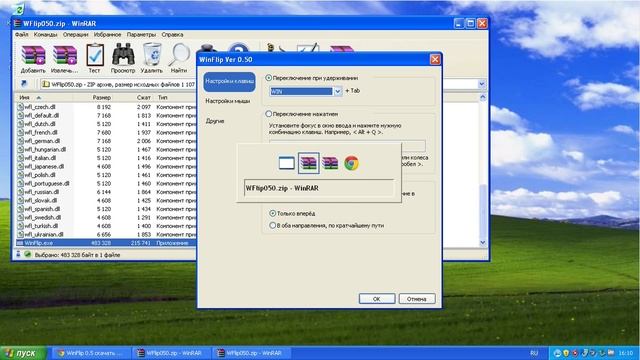Viewport: 640px width, 360px height.
Task: Click the drive icon in WinRAR status bar
Action: click(18, 254)
